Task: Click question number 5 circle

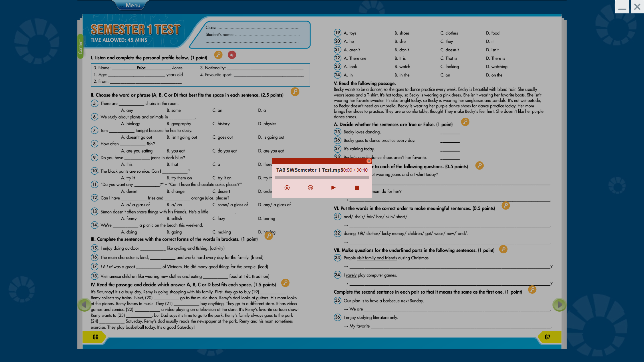Action: tap(94, 103)
